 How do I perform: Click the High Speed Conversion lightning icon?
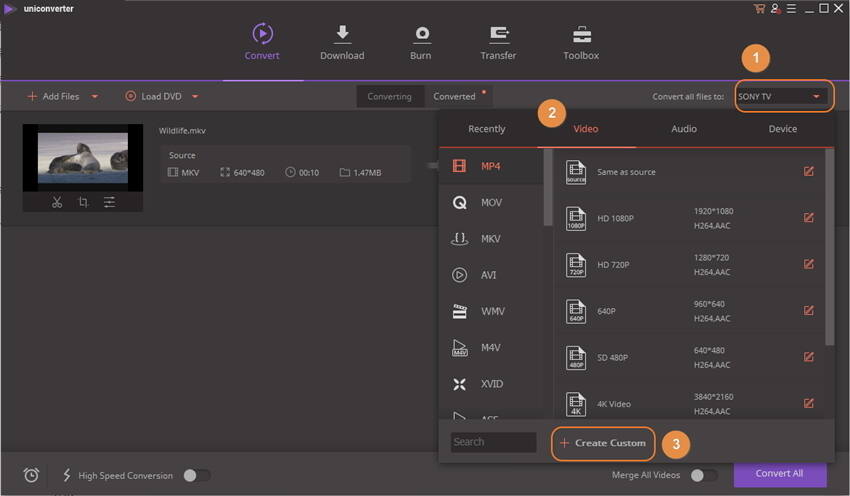67,475
